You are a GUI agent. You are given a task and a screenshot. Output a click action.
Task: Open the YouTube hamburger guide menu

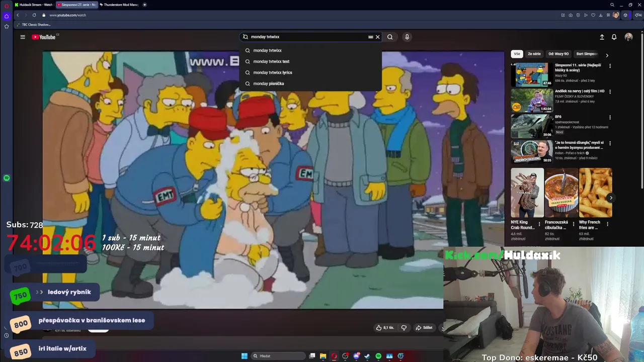click(x=23, y=37)
